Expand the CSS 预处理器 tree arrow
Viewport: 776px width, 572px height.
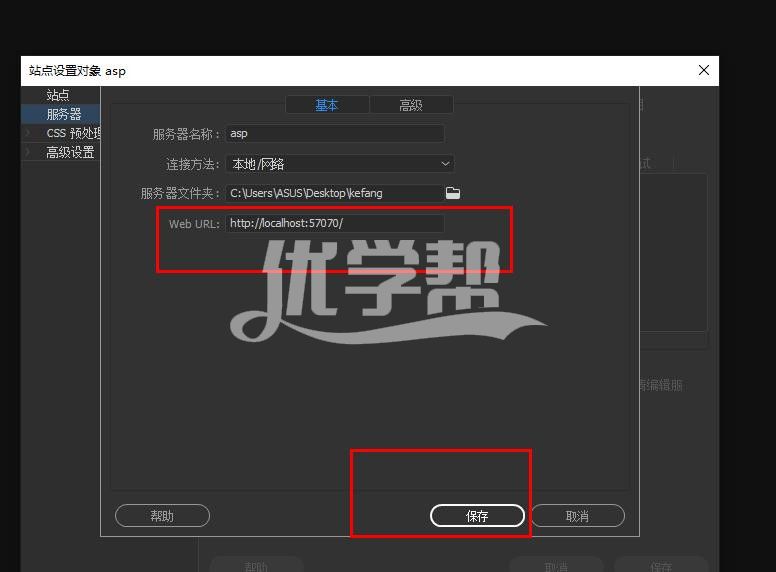[28, 133]
